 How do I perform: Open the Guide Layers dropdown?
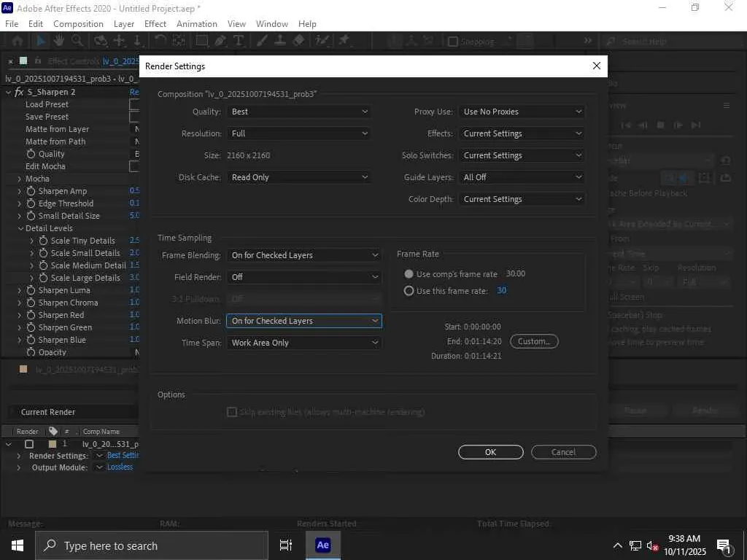pyautogui.click(x=522, y=177)
